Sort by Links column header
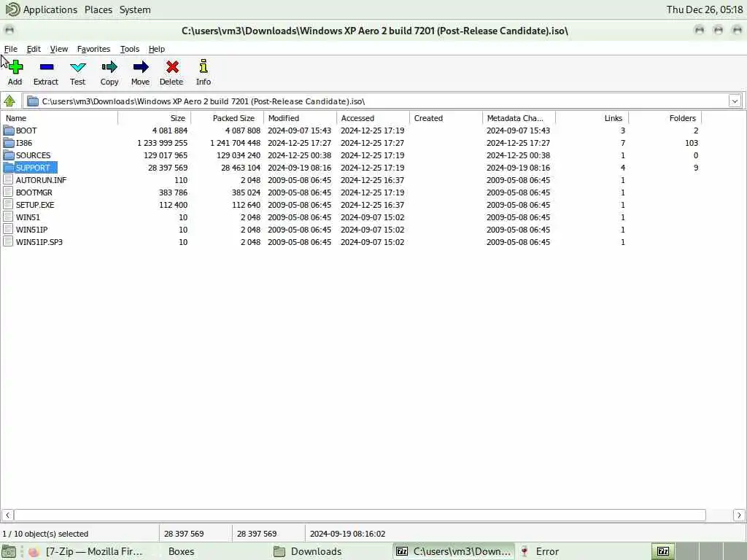Image resolution: width=747 pixels, height=560 pixels. pyautogui.click(x=592, y=118)
